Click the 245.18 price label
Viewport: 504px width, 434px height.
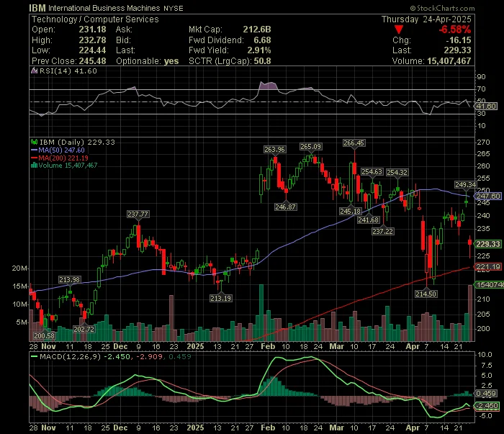coord(351,212)
